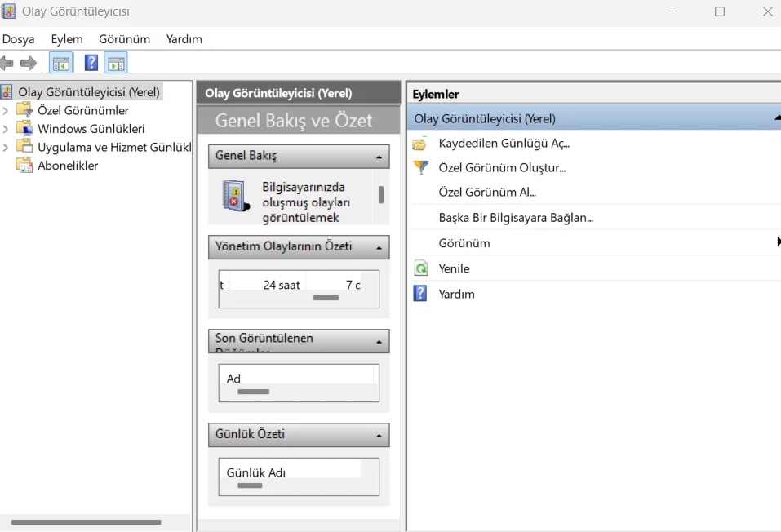Select Olay Görüntüleyicisi (Yerel) in the tree
Image resolution: width=781 pixels, height=532 pixels.
click(x=89, y=91)
